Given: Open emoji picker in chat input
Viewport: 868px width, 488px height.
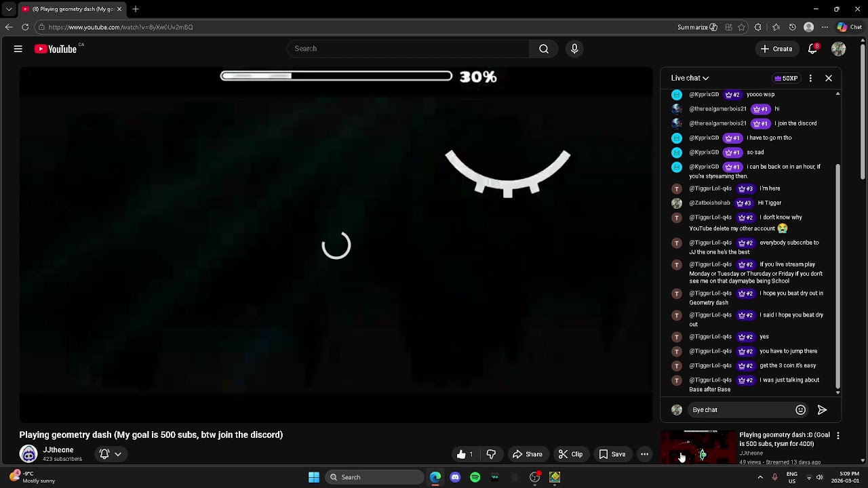Looking at the screenshot, I should [x=800, y=409].
